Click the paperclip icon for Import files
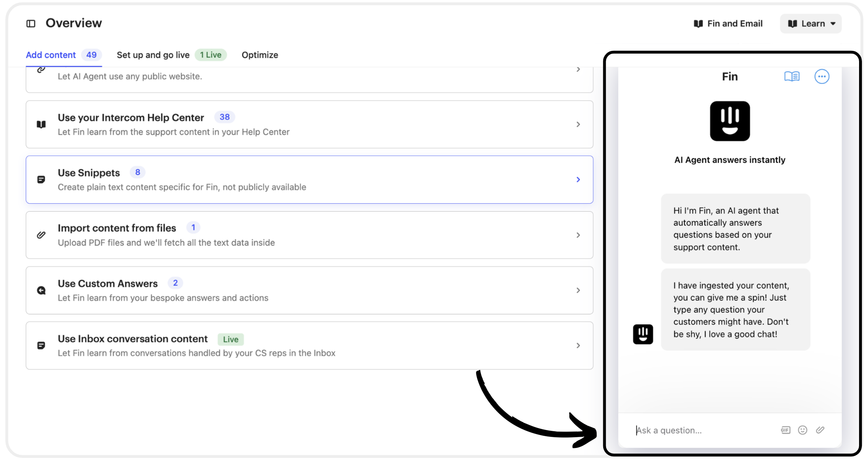 coord(42,235)
